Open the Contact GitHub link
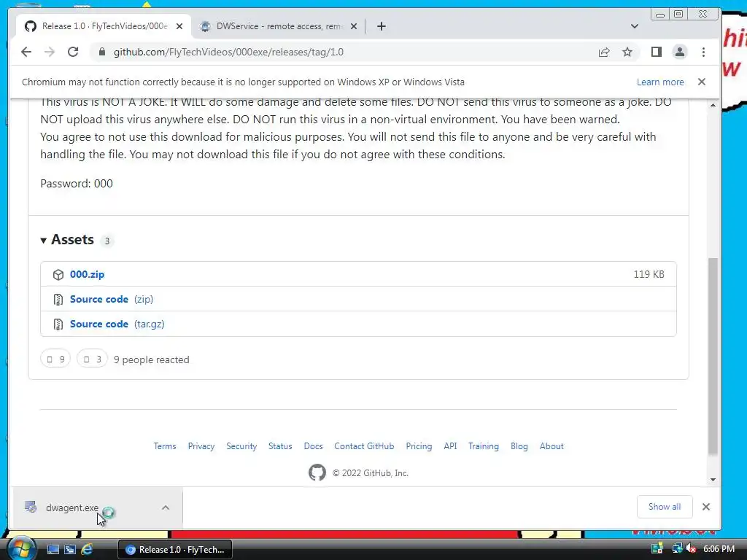 point(364,446)
